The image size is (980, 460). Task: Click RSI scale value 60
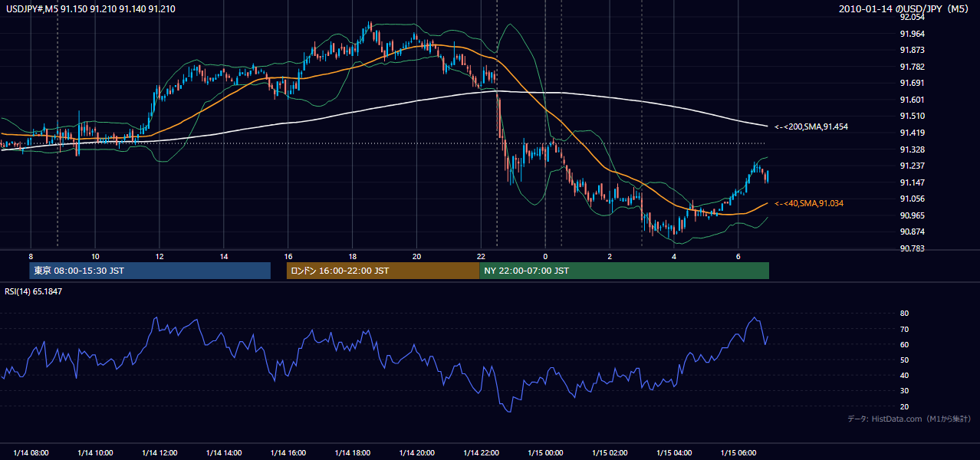(904, 345)
